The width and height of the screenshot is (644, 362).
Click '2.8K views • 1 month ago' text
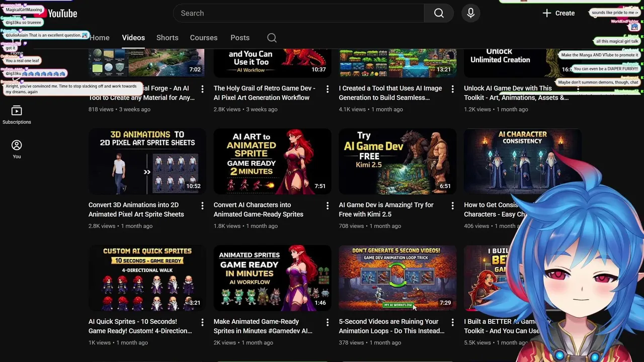[120, 226]
